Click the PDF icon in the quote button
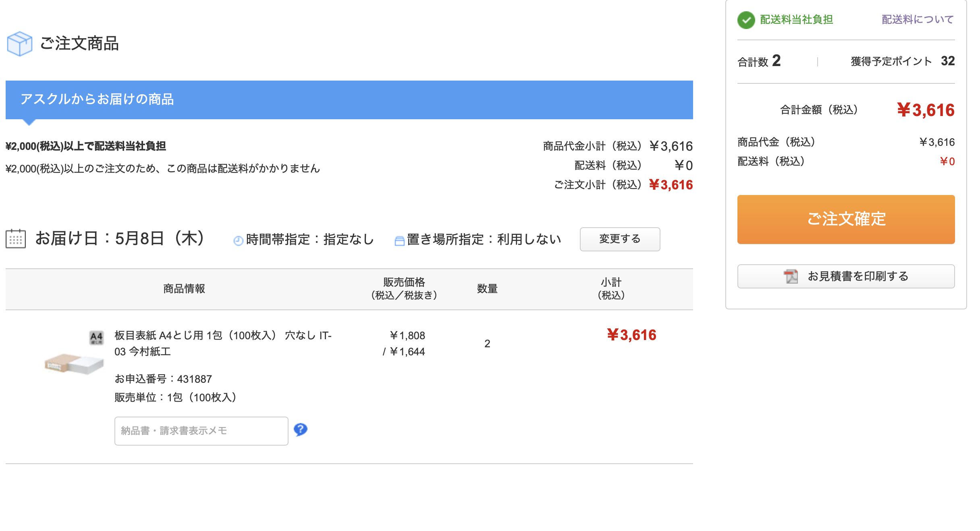 tap(791, 276)
